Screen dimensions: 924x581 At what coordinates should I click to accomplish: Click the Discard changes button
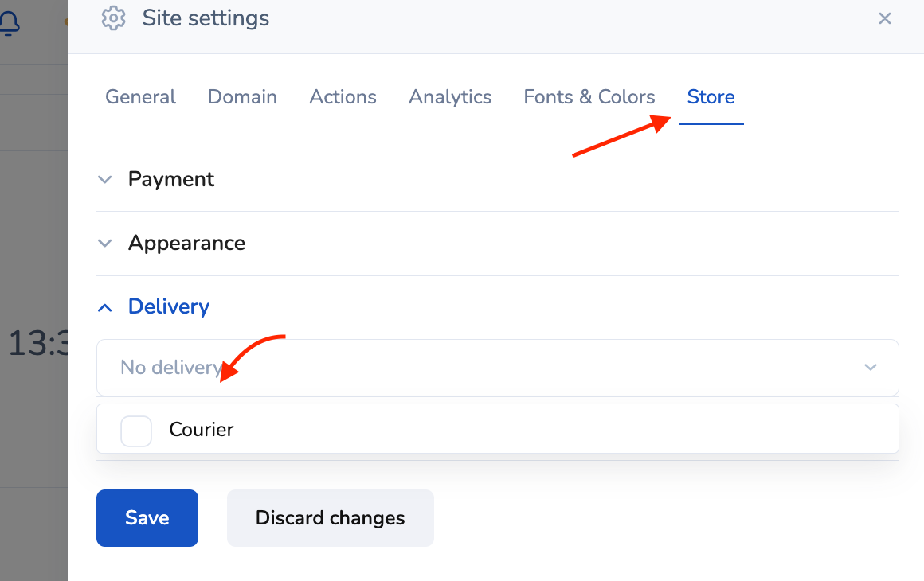pyautogui.click(x=330, y=518)
